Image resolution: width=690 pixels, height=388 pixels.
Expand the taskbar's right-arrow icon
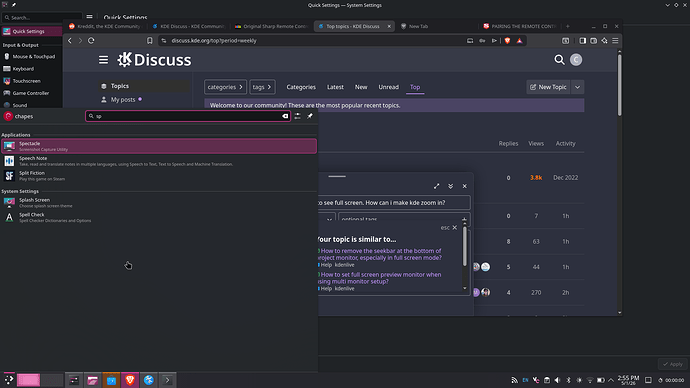168,380
